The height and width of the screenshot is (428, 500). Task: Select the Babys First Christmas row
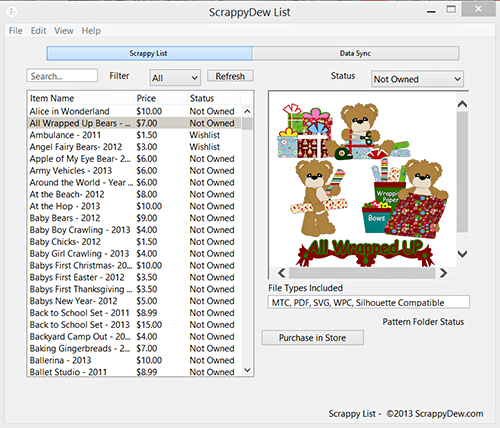click(x=134, y=265)
